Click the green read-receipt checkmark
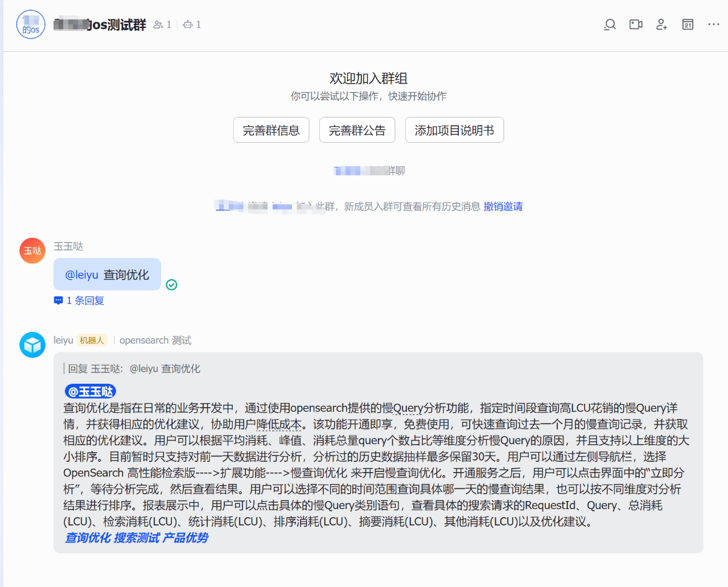Image resolution: width=728 pixels, height=587 pixels. (171, 285)
